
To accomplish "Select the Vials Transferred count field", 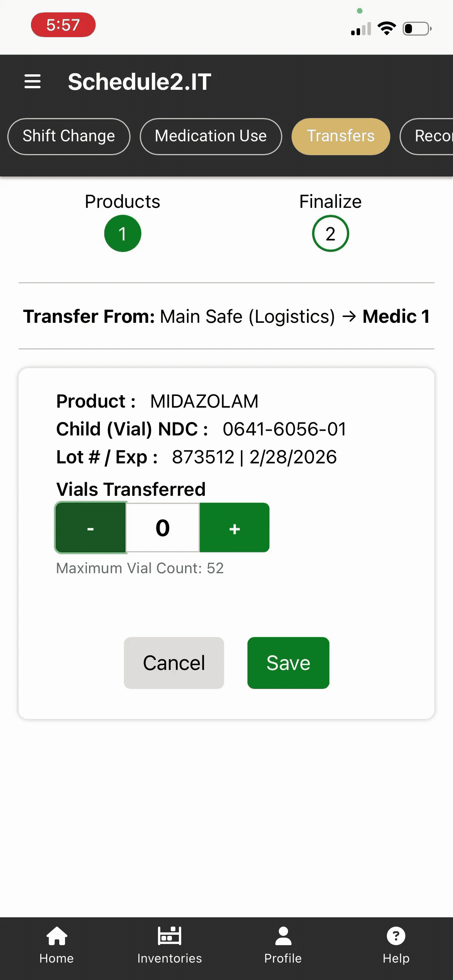I will [x=163, y=528].
